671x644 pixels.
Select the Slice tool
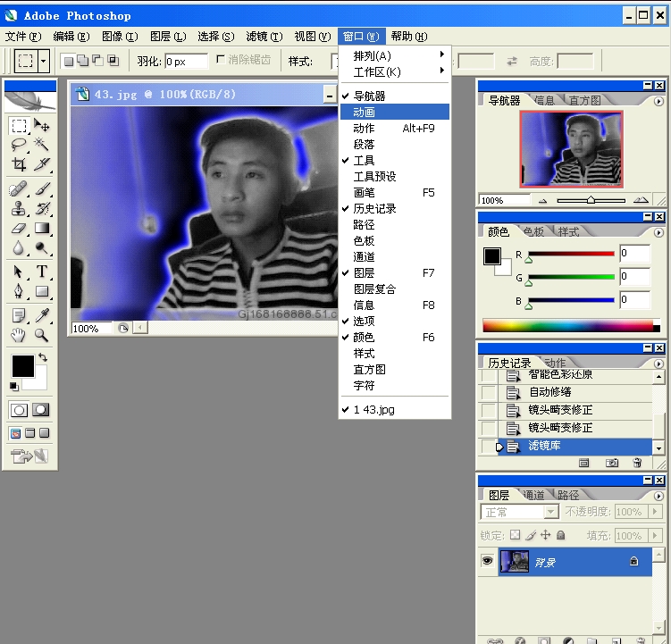(x=41, y=163)
